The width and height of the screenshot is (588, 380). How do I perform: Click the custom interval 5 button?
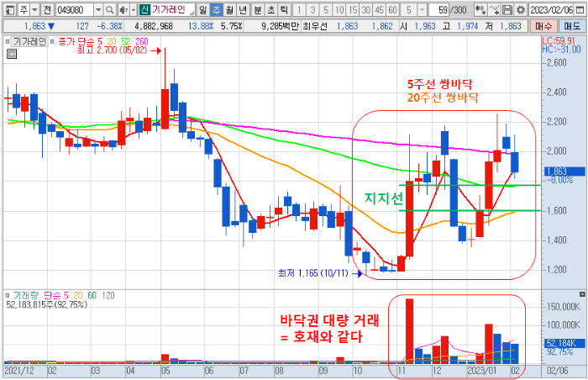click(x=409, y=10)
